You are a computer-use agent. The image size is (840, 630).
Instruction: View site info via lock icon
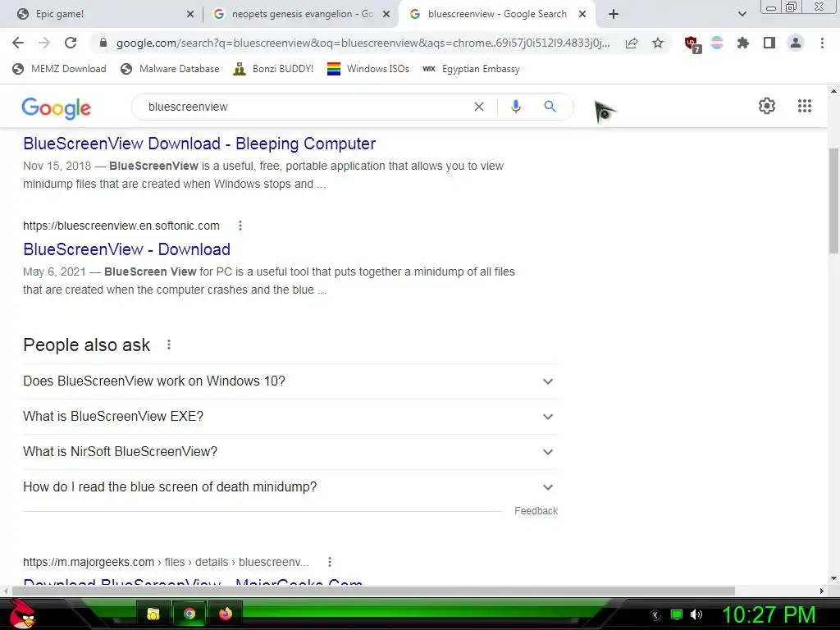[x=103, y=43]
